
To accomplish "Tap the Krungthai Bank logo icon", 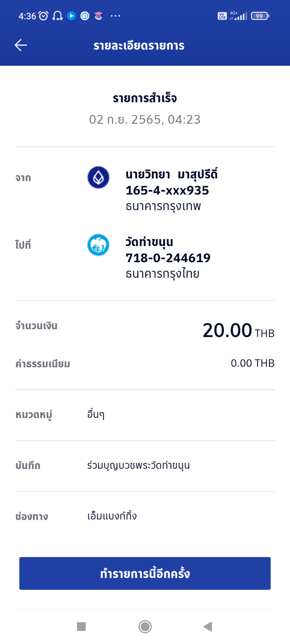I will pos(98,245).
